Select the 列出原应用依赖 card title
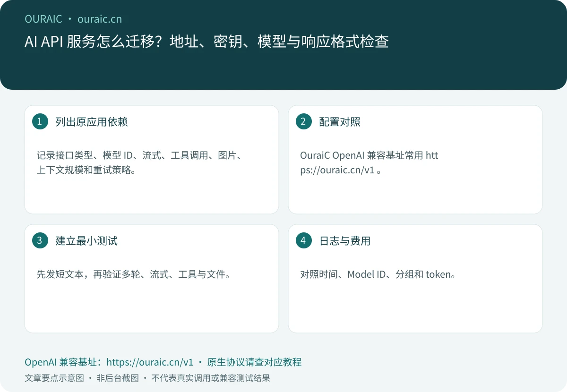This screenshot has width=567, height=392. (92, 122)
